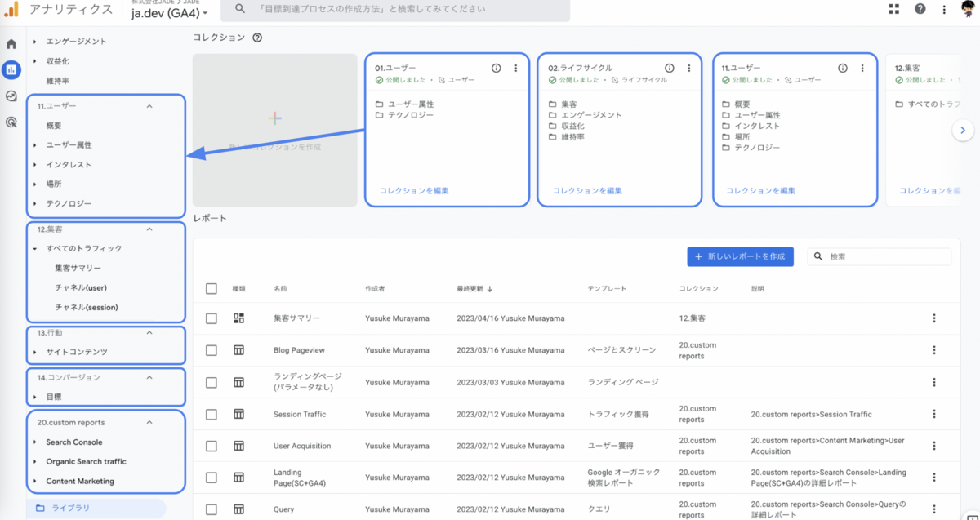Screen dimensions: 980x520
Task: Click the 検索 search field above the table
Action: (x=879, y=256)
